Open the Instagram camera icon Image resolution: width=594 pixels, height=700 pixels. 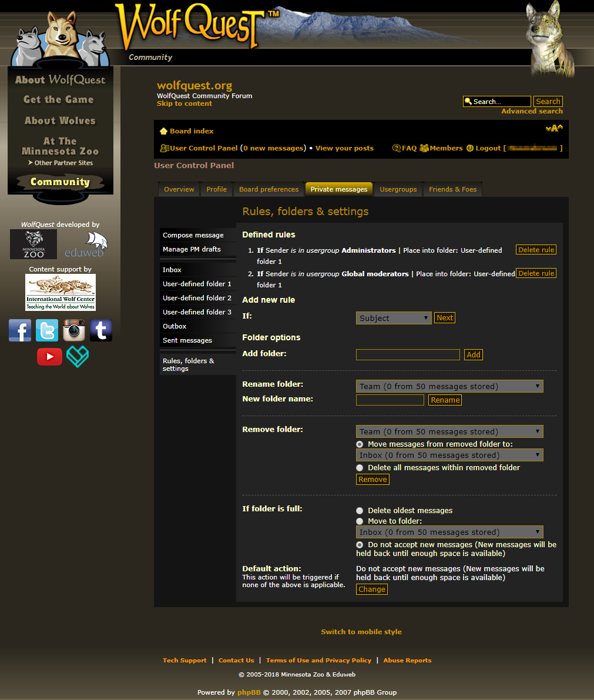(x=74, y=330)
